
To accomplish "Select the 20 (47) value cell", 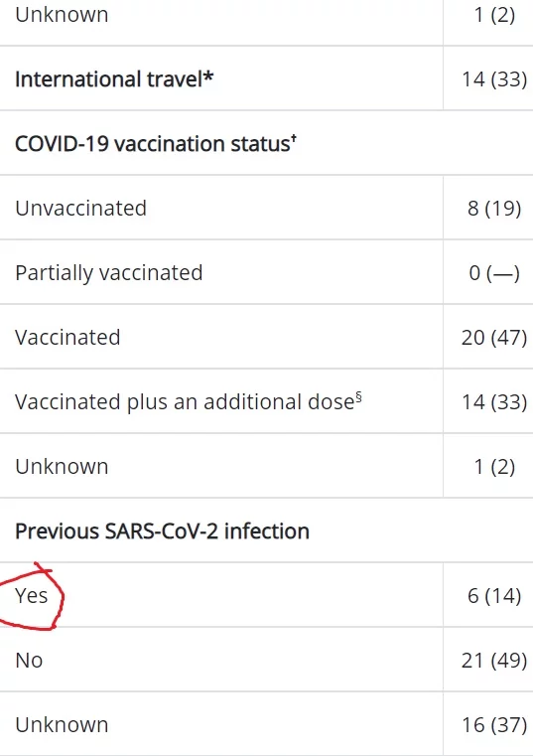I will (x=494, y=338).
